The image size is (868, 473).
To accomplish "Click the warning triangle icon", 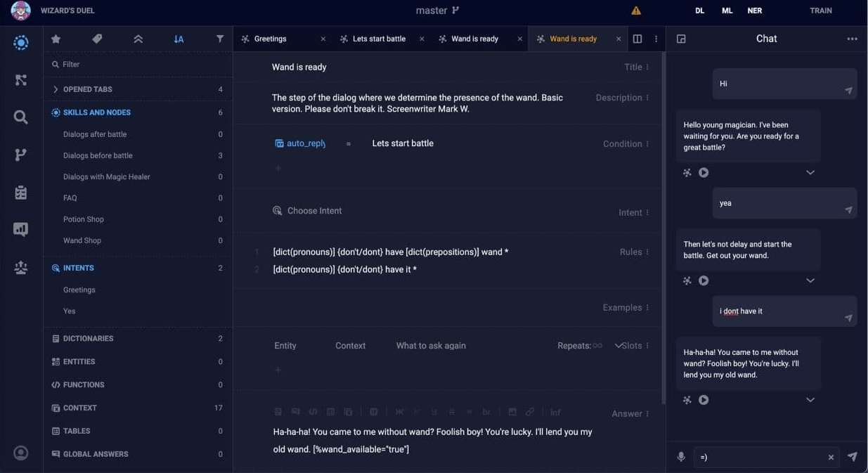I will [x=636, y=11].
